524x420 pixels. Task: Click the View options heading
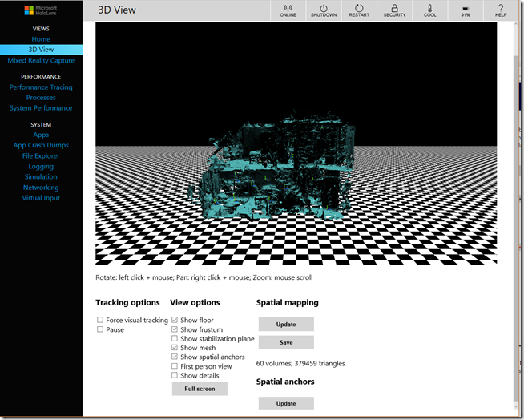[195, 302]
